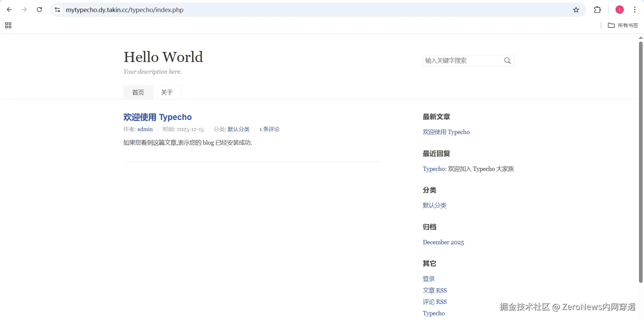This screenshot has height=320, width=644.
Task: Click the 最近回复 sidebar heading
Action: click(436, 154)
